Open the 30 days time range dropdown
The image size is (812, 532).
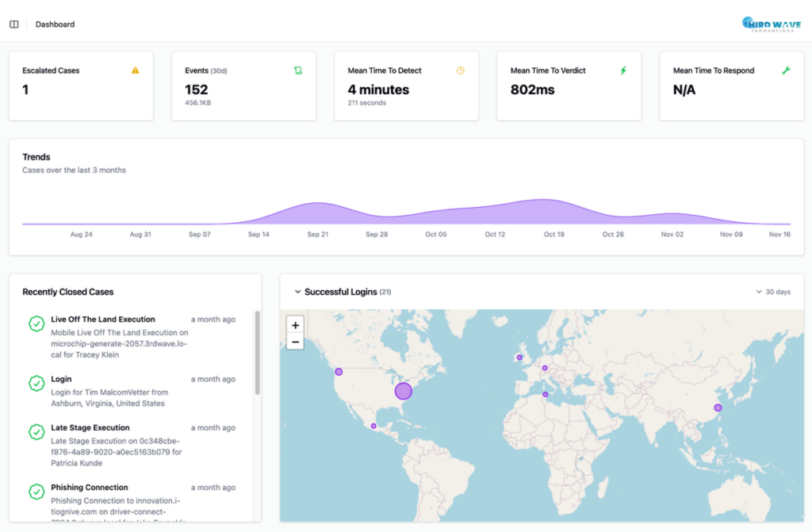[773, 292]
